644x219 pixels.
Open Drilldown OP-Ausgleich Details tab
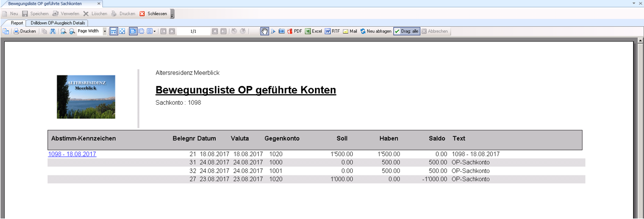click(57, 23)
